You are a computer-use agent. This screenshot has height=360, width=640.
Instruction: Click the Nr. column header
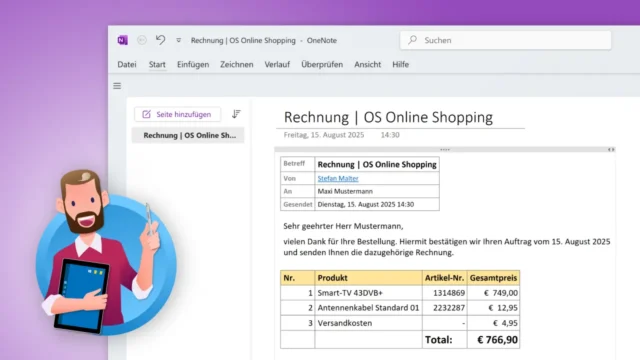pos(298,278)
